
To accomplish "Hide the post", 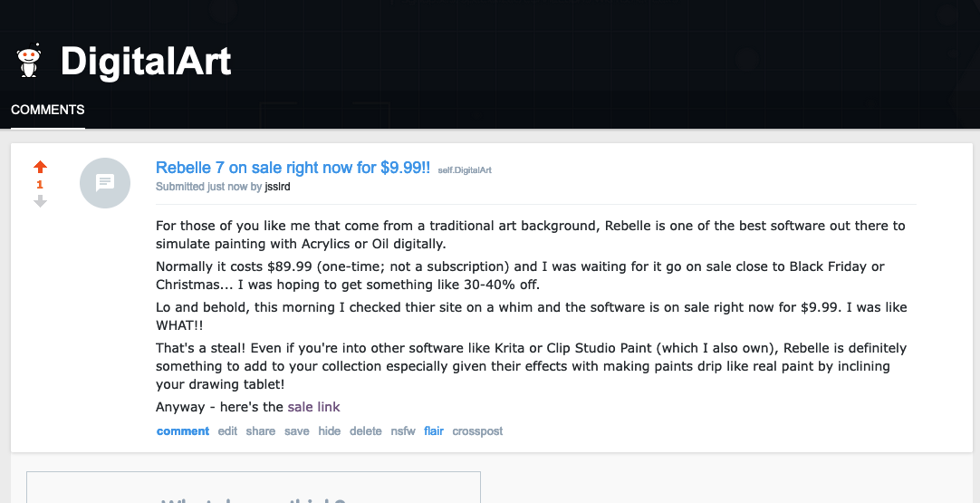I will [x=330, y=431].
